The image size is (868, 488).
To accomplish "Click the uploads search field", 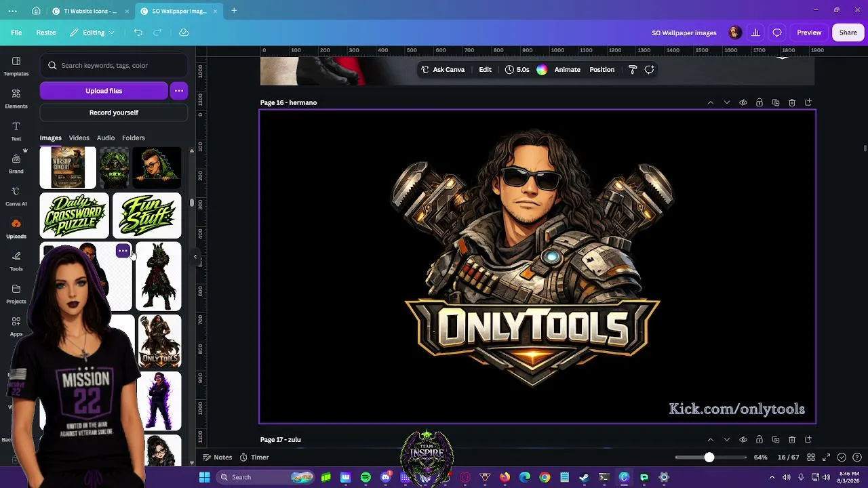I will point(114,66).
